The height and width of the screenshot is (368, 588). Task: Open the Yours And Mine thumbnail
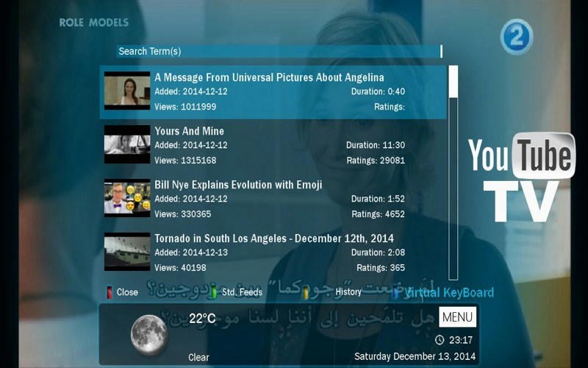127,144
